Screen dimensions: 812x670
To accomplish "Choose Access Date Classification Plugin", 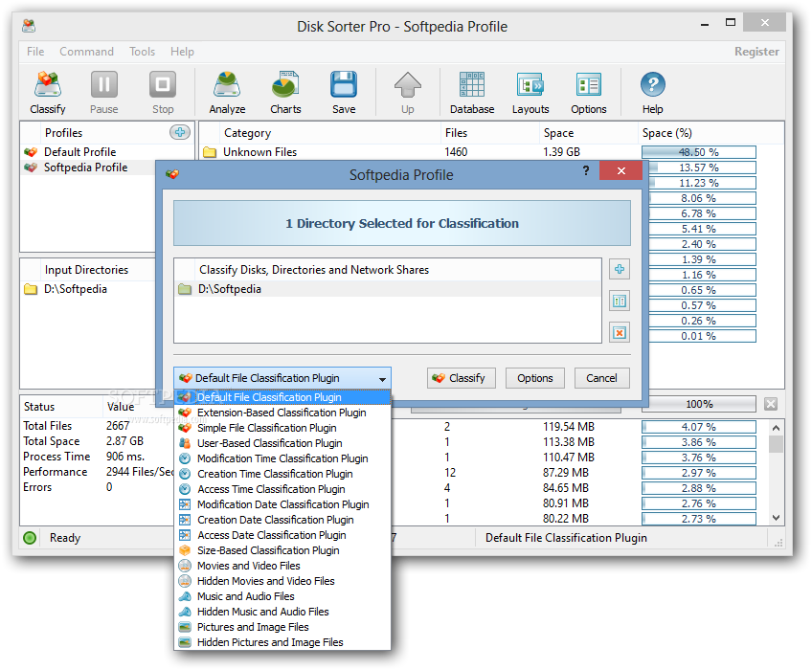I will coord(282,535).
